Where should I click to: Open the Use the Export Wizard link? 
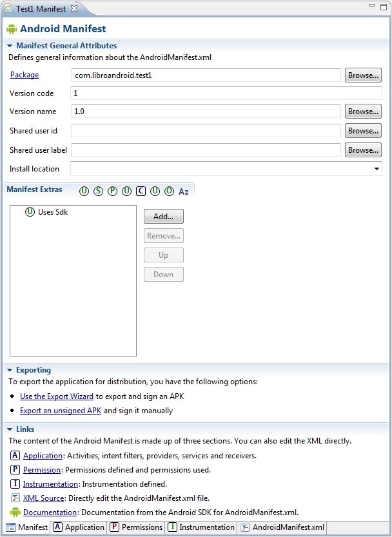(x=57, y=396)
